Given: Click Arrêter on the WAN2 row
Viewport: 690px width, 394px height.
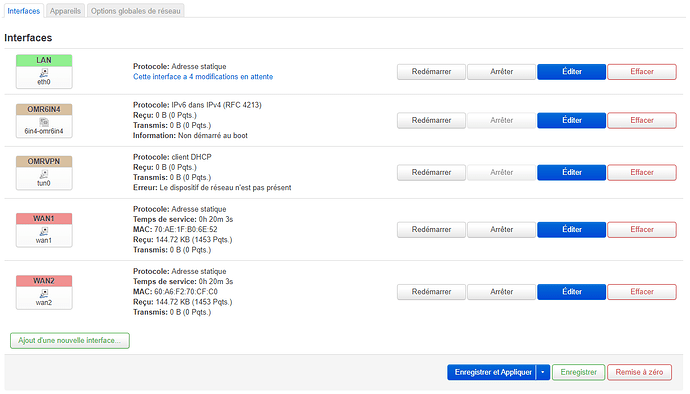Looking at the screenshot, I should click(x=502, y=292).
